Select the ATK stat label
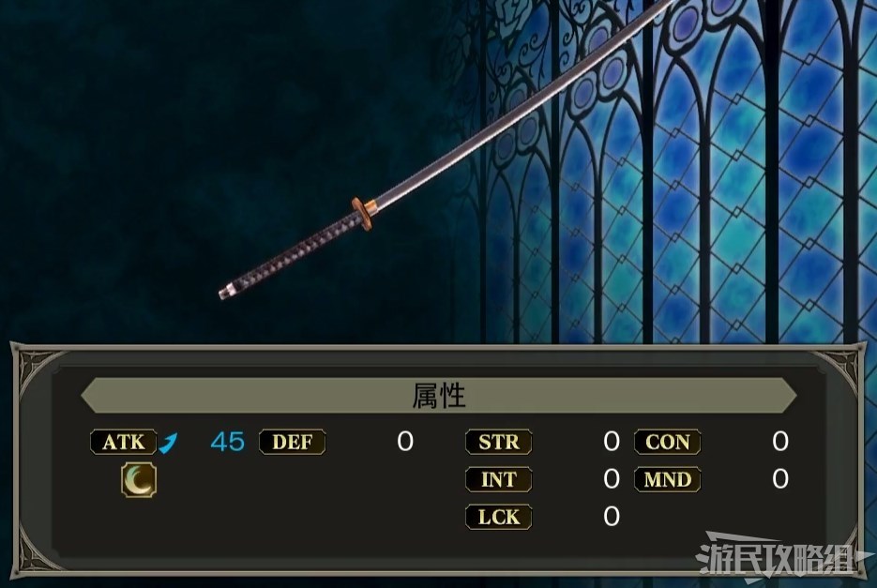877x588 pixels. 124,442
